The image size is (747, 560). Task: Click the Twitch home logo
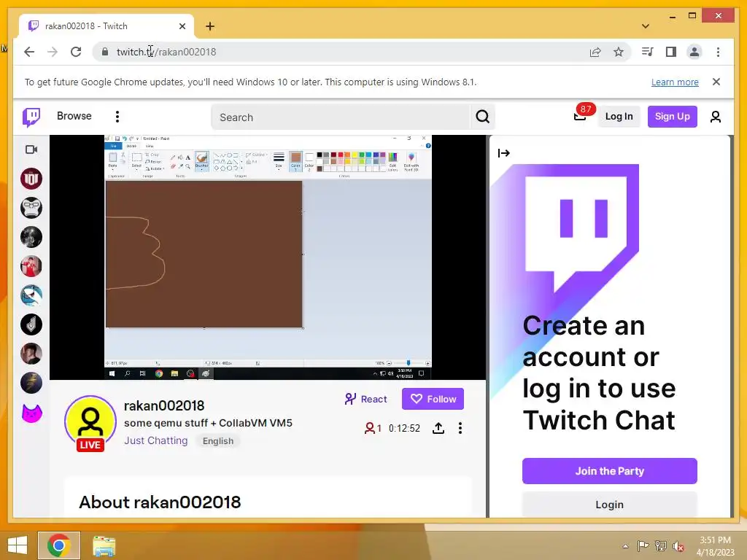[x=31, y=117]
